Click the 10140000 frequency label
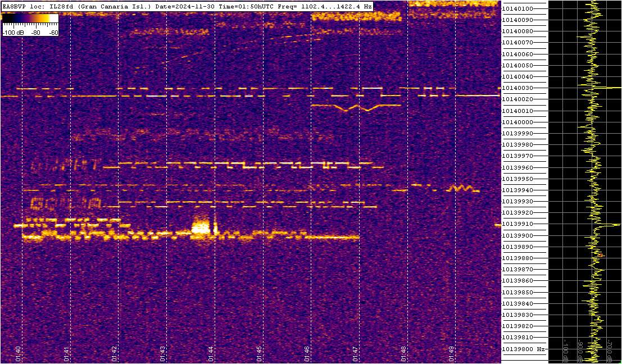The height and width of the screenshot is (364, 622). [517, 122]
